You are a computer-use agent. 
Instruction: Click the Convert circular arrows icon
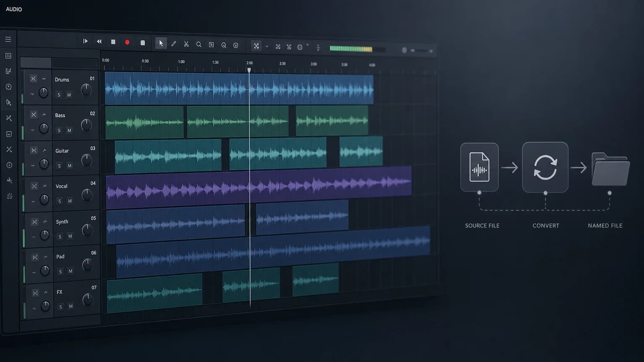click(x=545, y=167)
